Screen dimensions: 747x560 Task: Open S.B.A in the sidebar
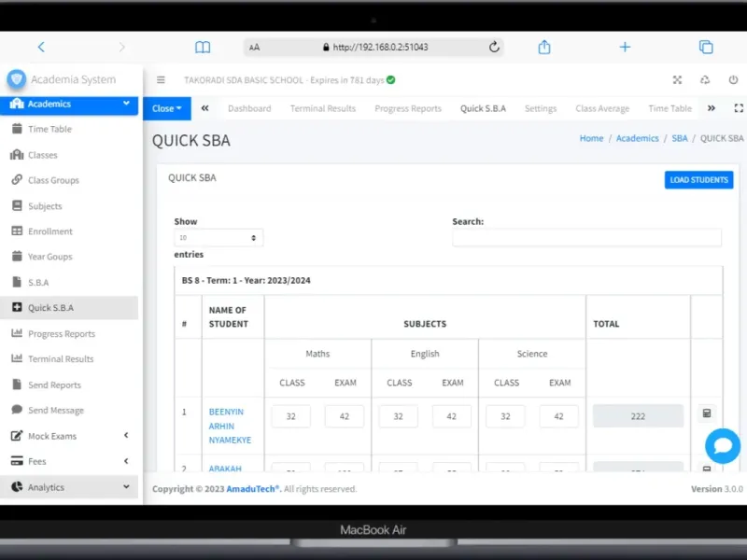click(x=69, y=283)
